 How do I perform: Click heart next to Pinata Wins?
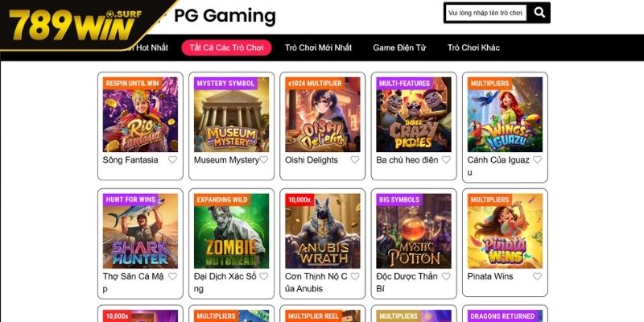(x=537, y=276)
